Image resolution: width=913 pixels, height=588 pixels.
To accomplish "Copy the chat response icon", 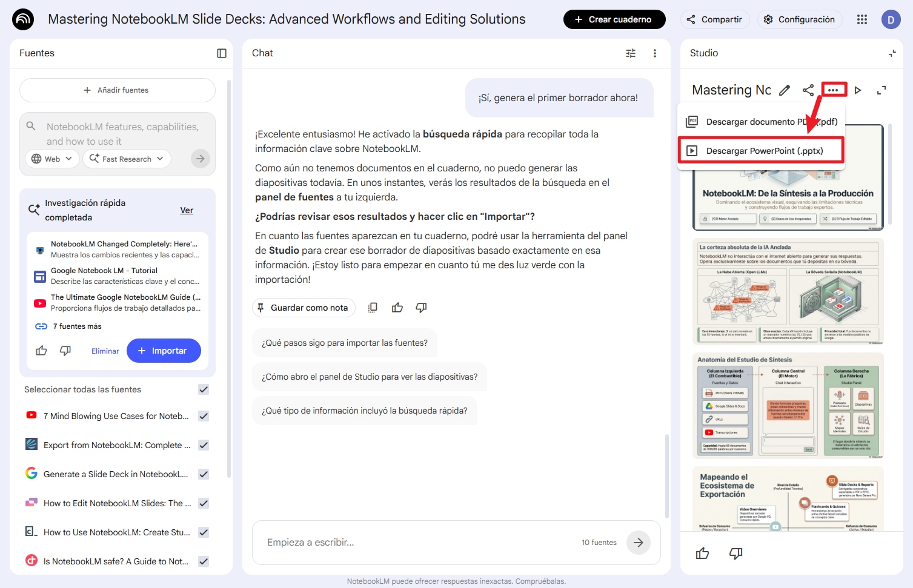I will 373,308.
